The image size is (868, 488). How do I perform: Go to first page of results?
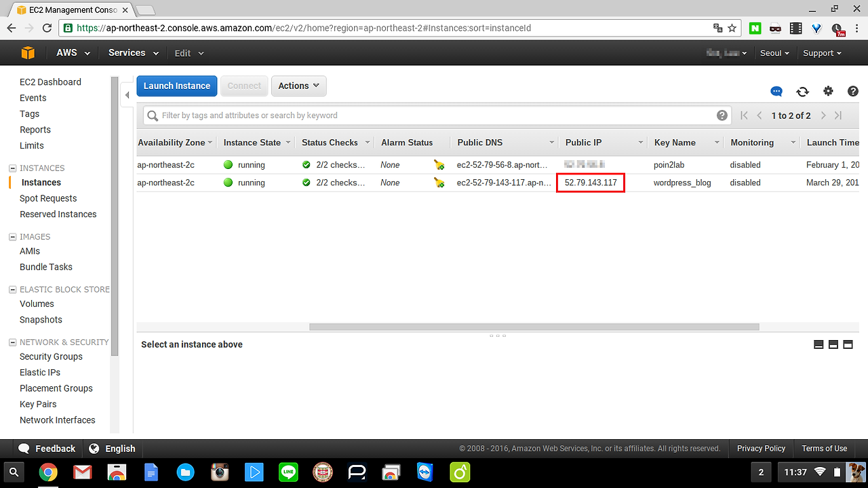pyautogui.click(x=745, y=115)
